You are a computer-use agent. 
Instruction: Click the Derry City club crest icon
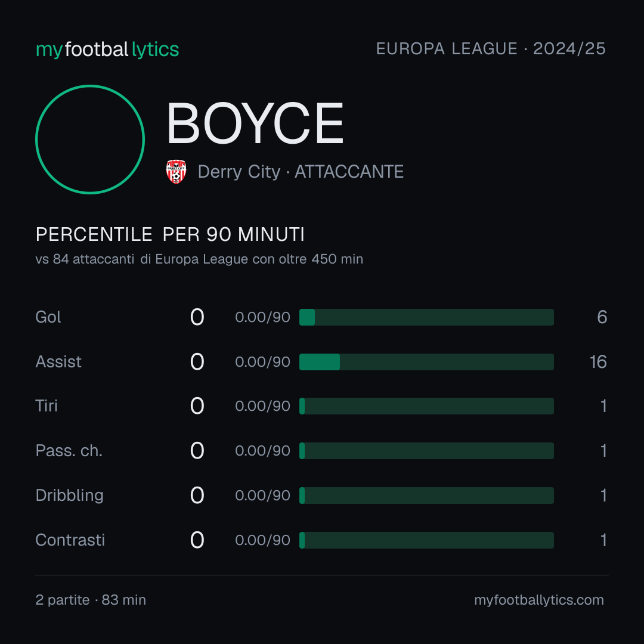(176, 172)
